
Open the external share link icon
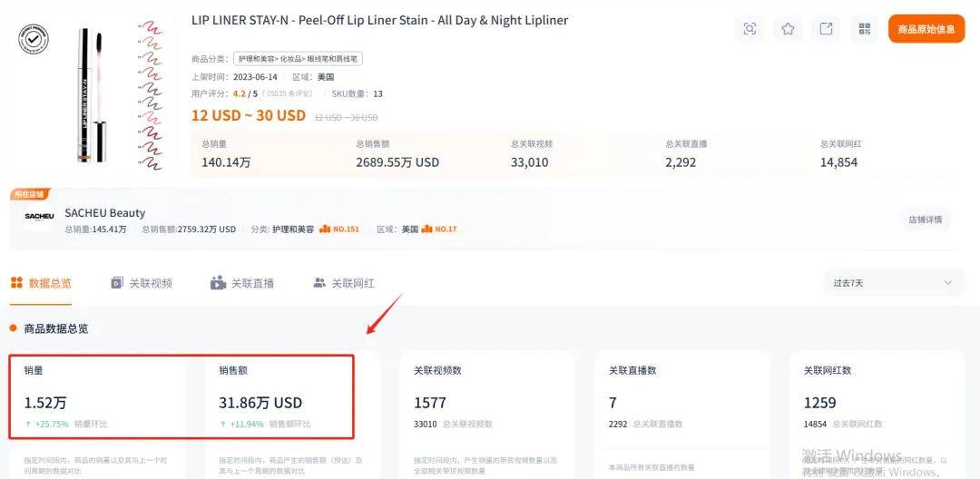pos(826,29)
